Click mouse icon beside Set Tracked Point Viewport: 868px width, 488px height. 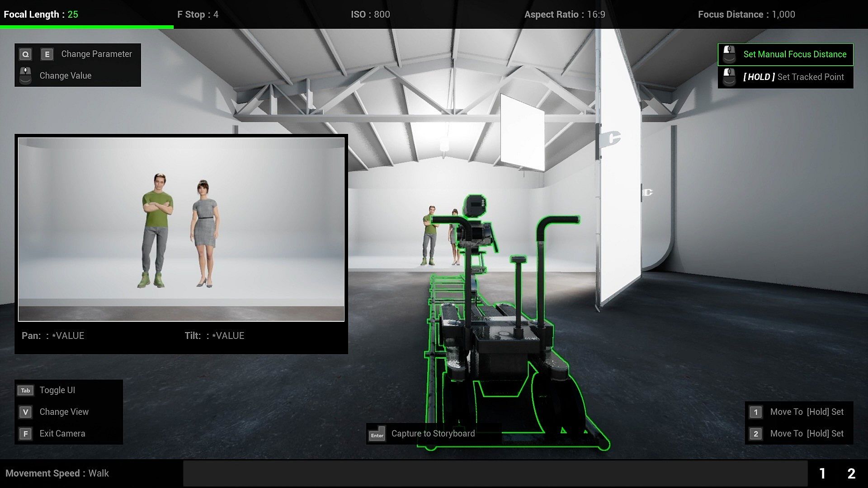click(729, 77)
